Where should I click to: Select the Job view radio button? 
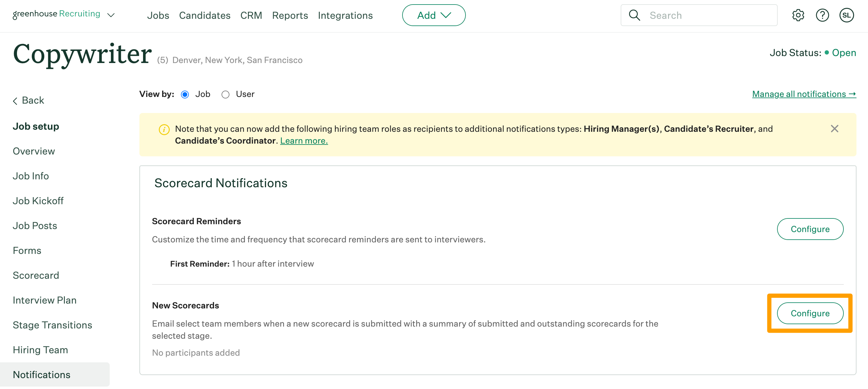coord(185,95)
